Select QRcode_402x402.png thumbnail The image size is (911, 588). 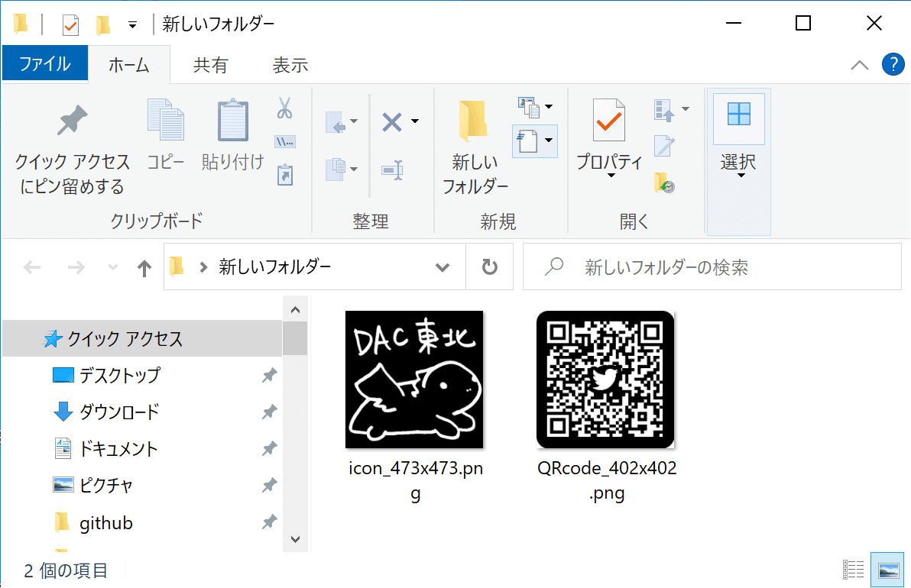605,379
